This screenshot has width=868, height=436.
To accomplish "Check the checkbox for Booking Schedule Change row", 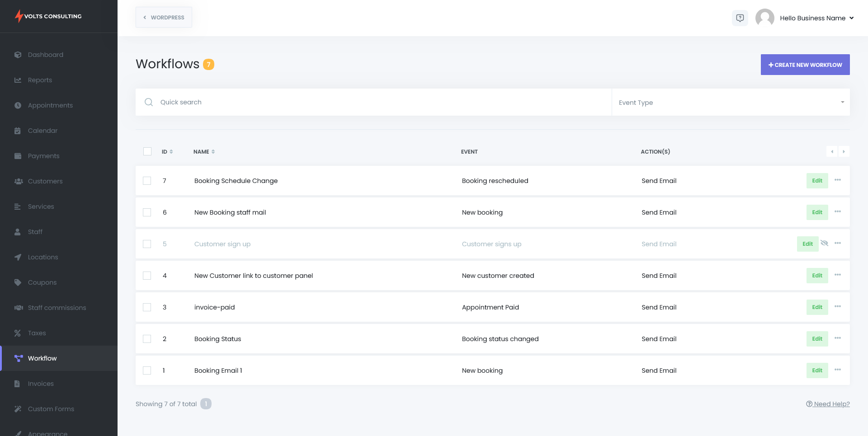I will point(147,181).
